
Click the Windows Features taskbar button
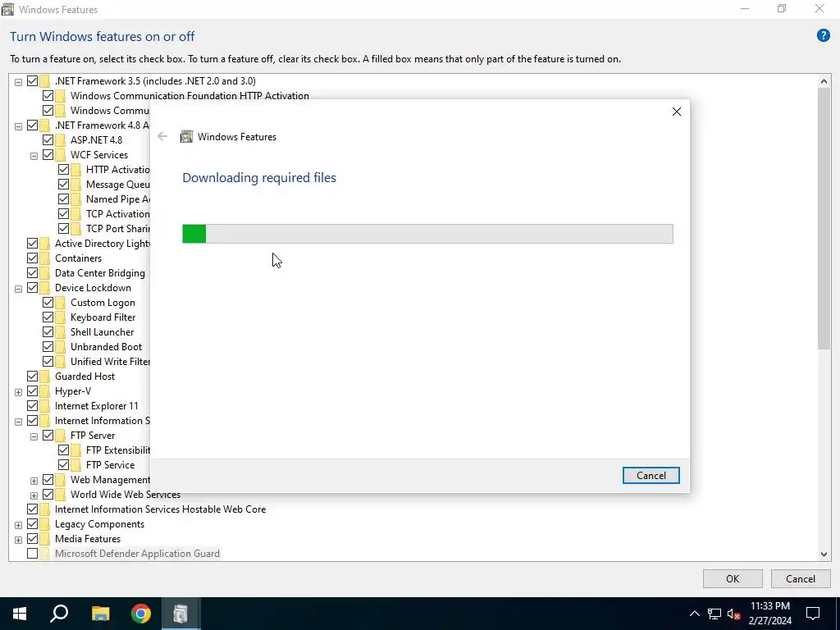180,614
